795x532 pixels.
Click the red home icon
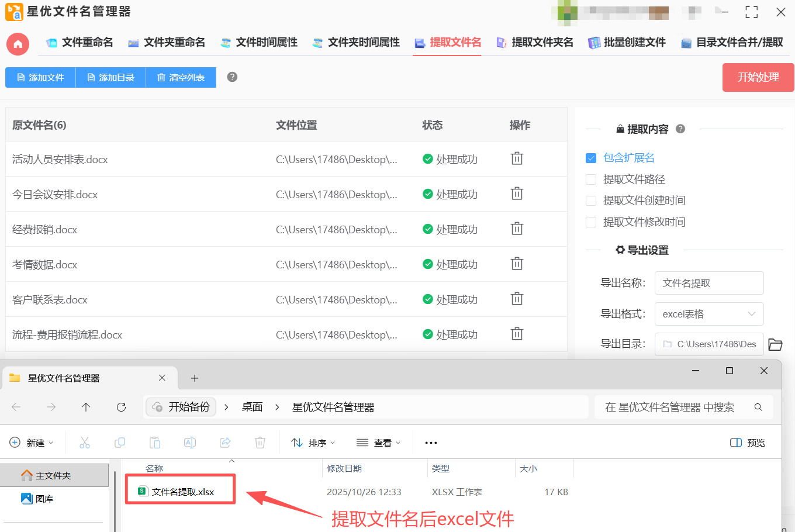pyautogui.click(x=18, y=44)
